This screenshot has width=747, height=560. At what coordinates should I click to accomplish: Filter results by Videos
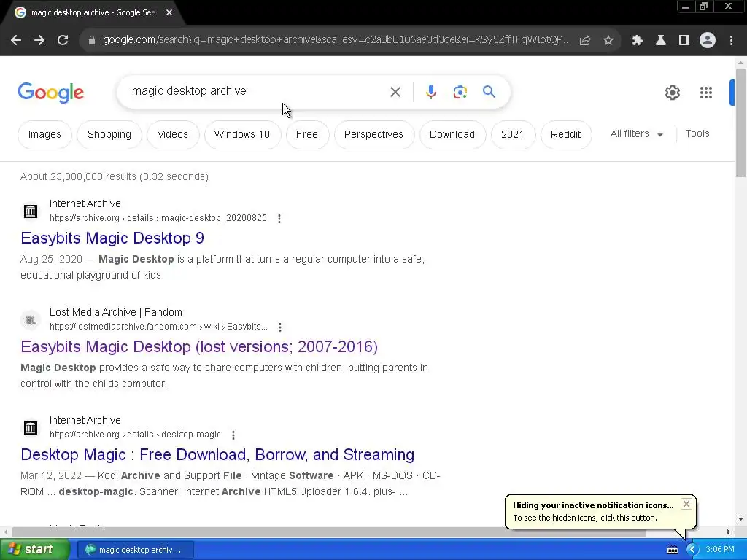point(172,135)
